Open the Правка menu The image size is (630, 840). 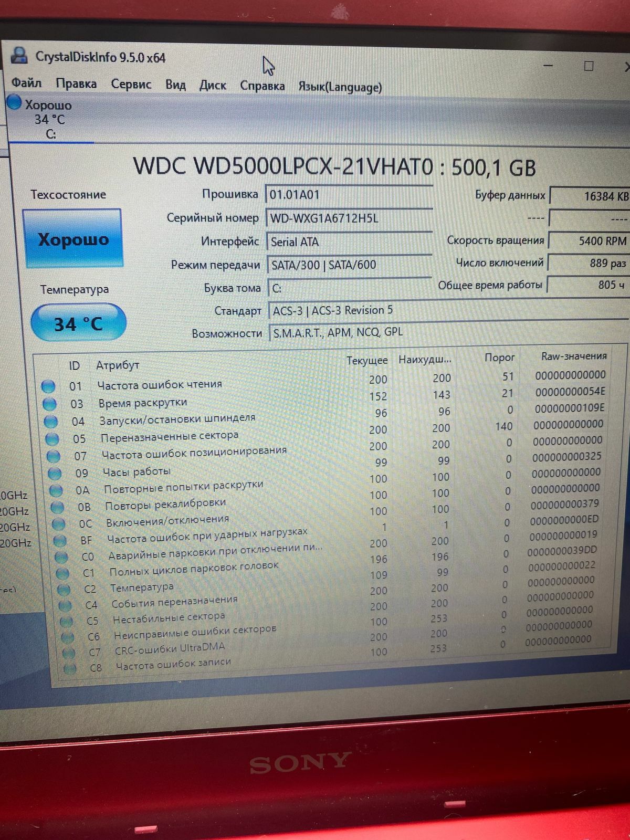point(76,84)
